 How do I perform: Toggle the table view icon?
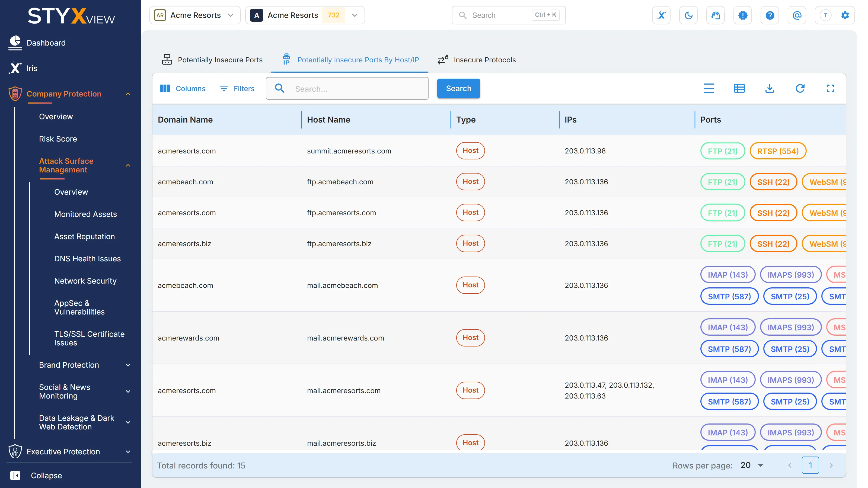point(739,88)
